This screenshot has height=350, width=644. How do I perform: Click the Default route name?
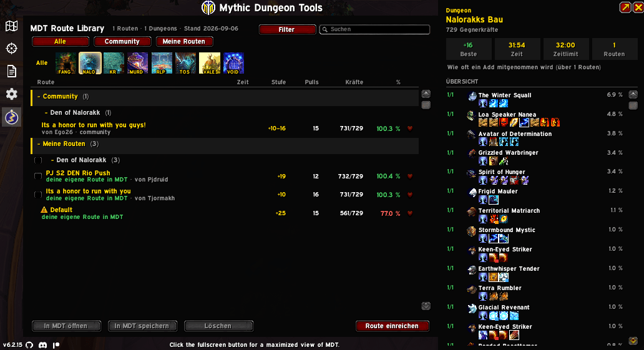(61, 210)
